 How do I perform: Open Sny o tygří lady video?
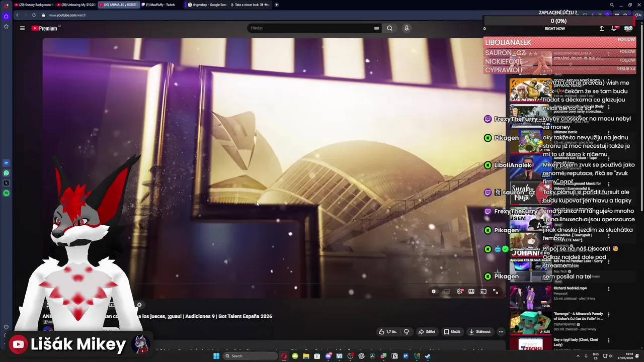tap(576, 342)
